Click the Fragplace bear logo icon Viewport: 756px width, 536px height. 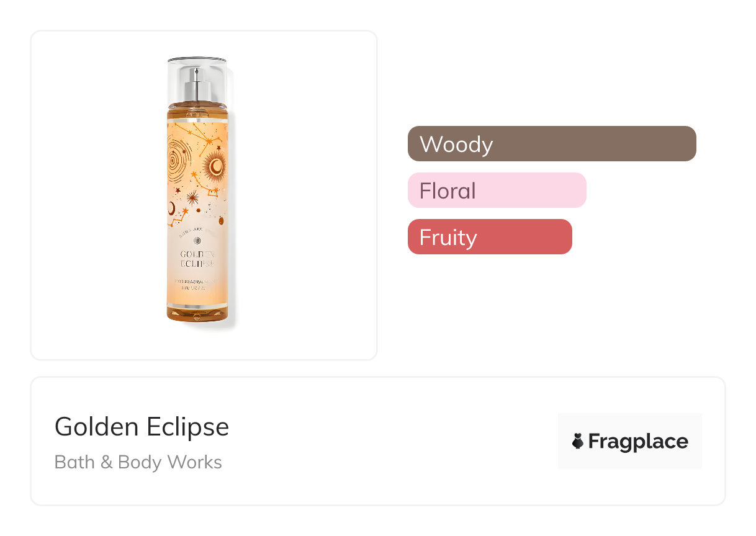tap(578, 441)
